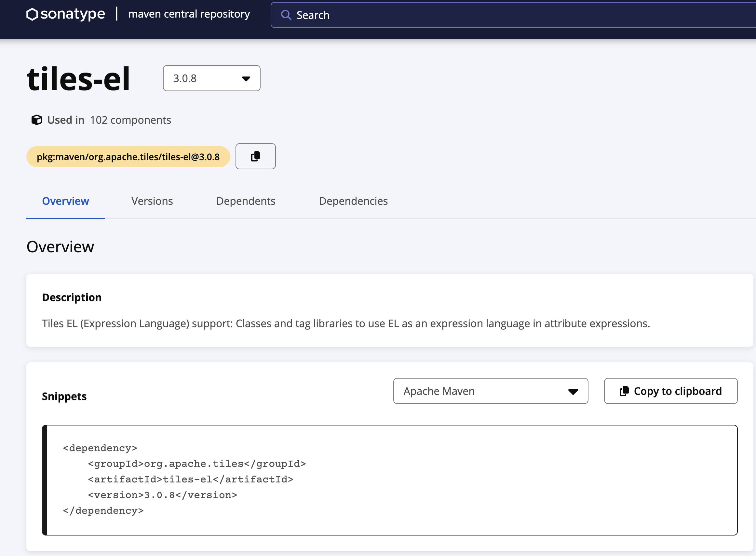756x556 pixels.
Task: Click the sonatype wordmark
Action: click(73, 14)
